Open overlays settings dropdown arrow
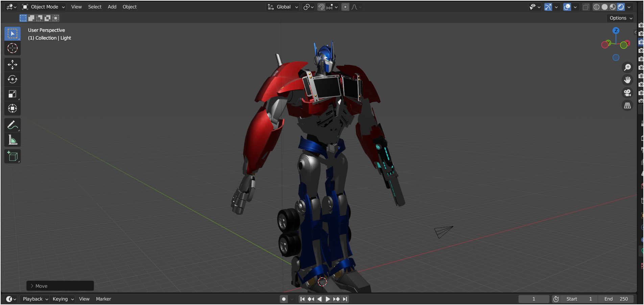Viewport: 644px width, 305px height. coord(575,7)
